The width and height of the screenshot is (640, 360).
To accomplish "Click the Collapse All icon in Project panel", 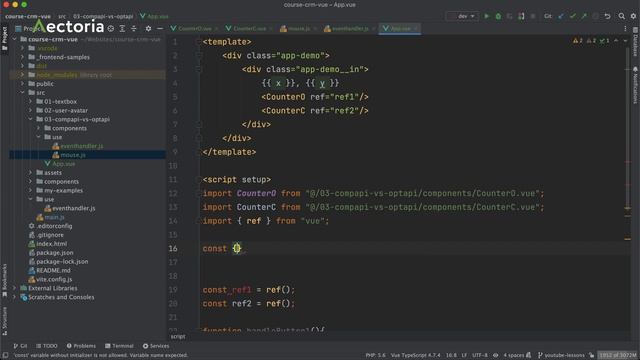I will (133, 29).
